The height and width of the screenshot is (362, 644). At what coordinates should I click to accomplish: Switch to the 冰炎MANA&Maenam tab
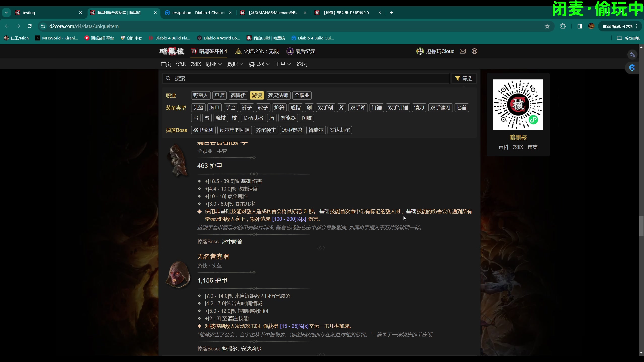(x=273, y=13)
